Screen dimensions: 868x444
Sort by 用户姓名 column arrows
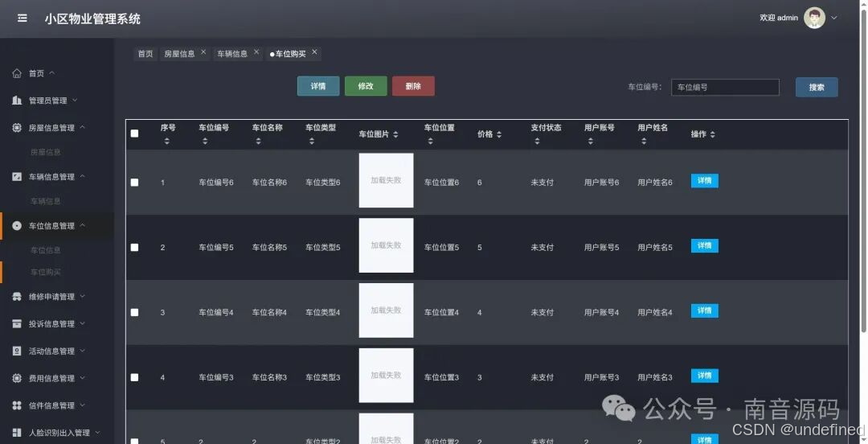click(x=643, y=142)
